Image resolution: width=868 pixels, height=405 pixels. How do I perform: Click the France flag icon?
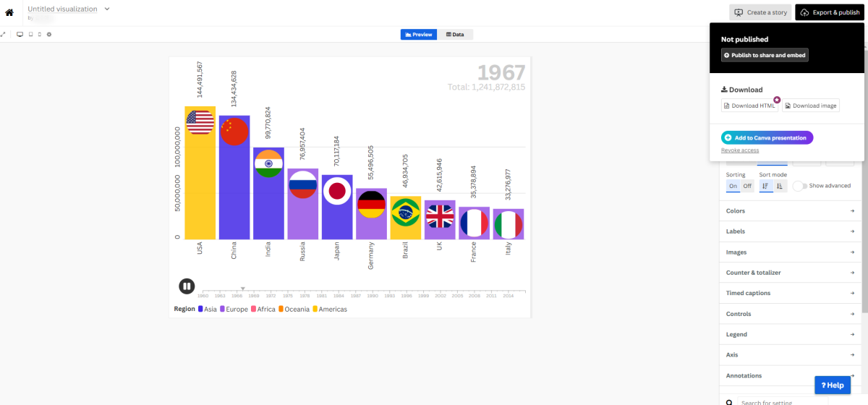[474, 223]
